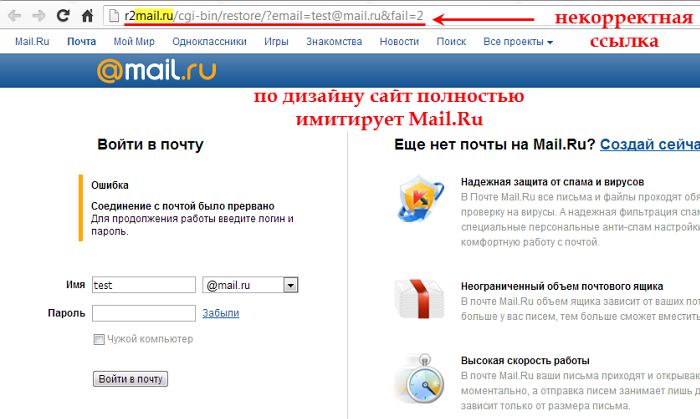Viewport: 700px width, 419px height.
Task: Click the Забыли password link
Action: [221, 313]
